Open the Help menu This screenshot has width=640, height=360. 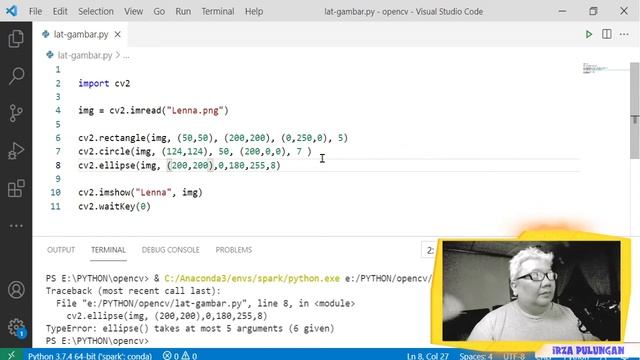pos(254,11)
